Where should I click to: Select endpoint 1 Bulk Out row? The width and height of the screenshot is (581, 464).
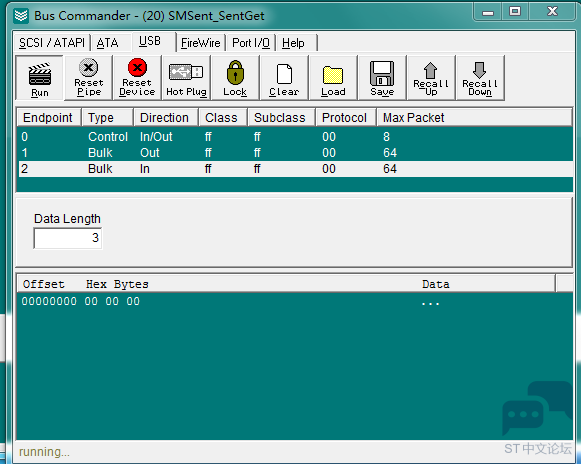click(x=295, y=153)
